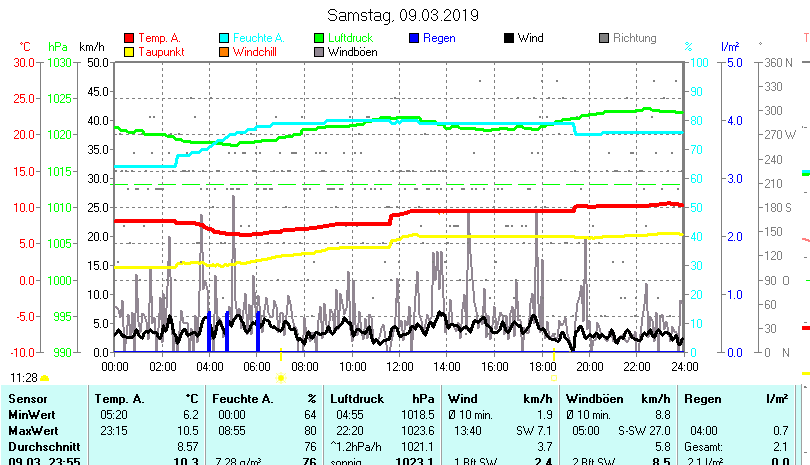
Task: Click the cyan Feuchte A. legend swatch
Action: (223, 39)
